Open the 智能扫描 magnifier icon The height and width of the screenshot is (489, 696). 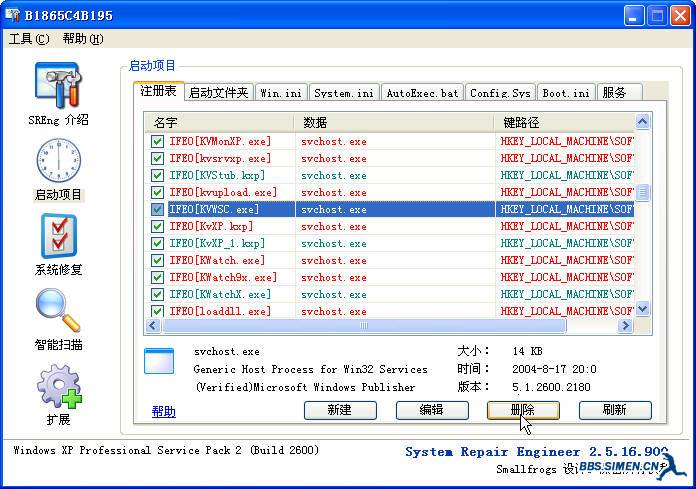58,310
